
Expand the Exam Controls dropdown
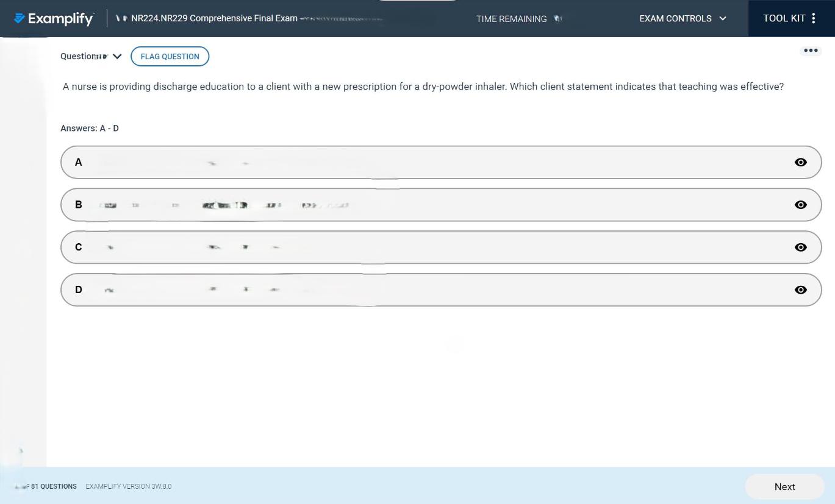click(683, 18)
